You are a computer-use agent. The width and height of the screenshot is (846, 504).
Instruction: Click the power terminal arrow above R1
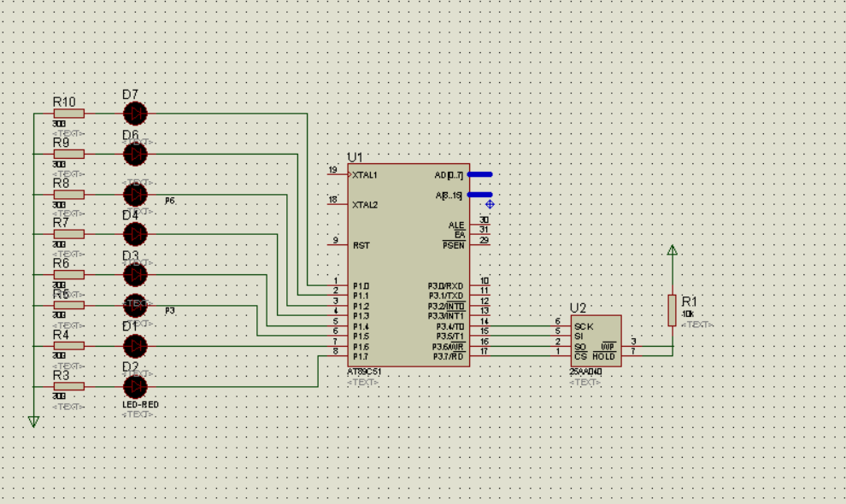(673, 249)
